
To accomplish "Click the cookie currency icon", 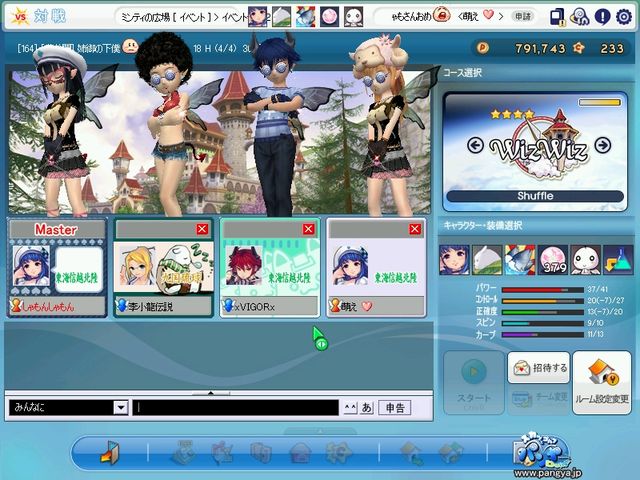I will click(x=578, y=48).
